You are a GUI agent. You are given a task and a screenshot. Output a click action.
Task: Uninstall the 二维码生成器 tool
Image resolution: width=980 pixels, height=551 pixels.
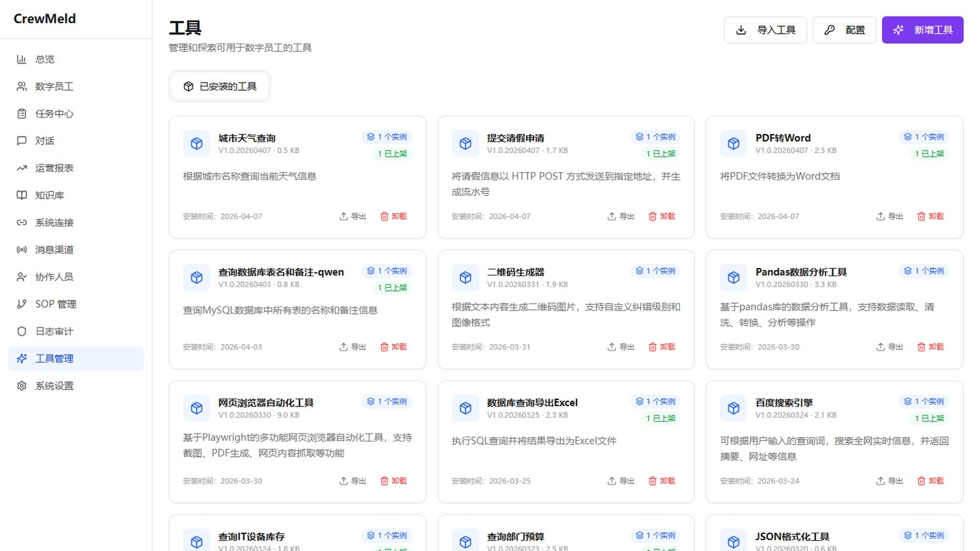click(x=662, y=347)
